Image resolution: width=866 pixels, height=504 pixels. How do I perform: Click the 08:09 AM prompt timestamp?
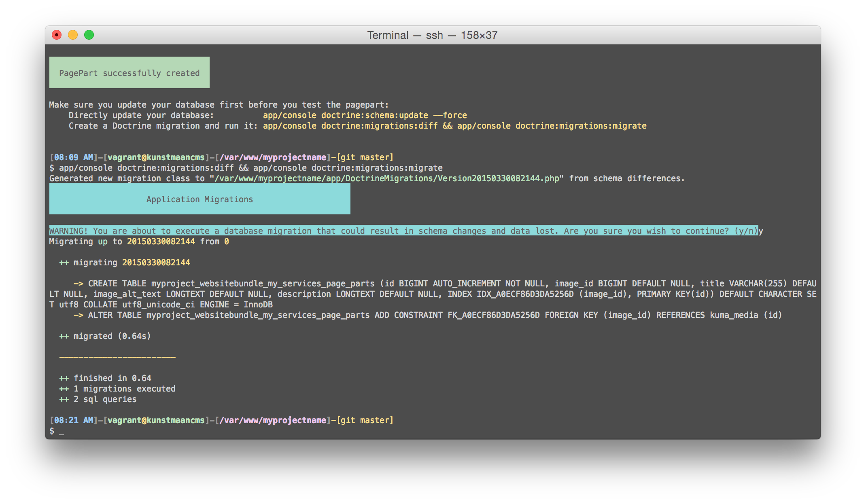pyautogui.click(x=74, y=157)
